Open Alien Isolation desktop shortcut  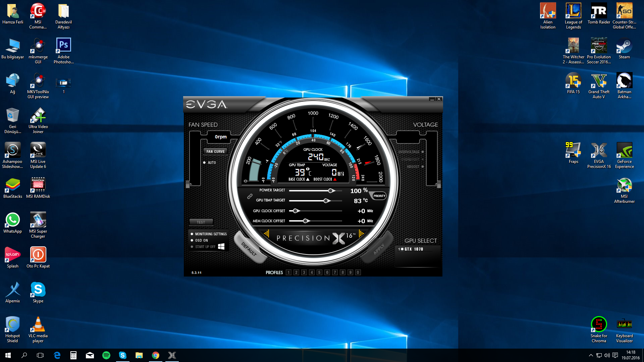pyautogui.click(x=548, y=16)
